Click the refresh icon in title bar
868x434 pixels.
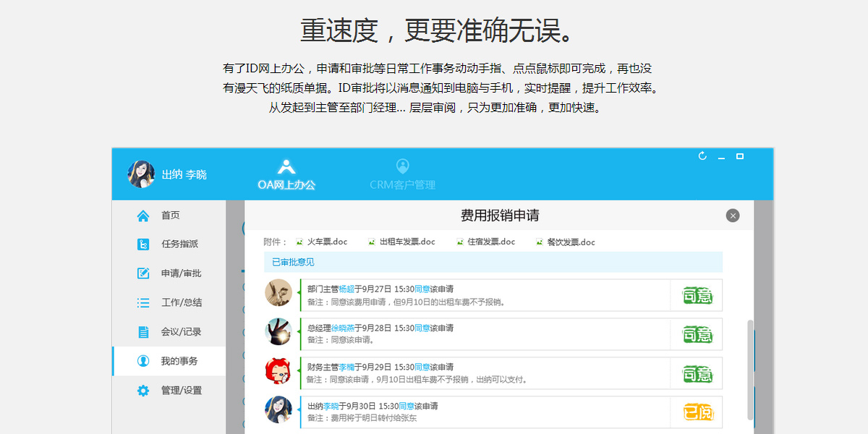(702, 156)
